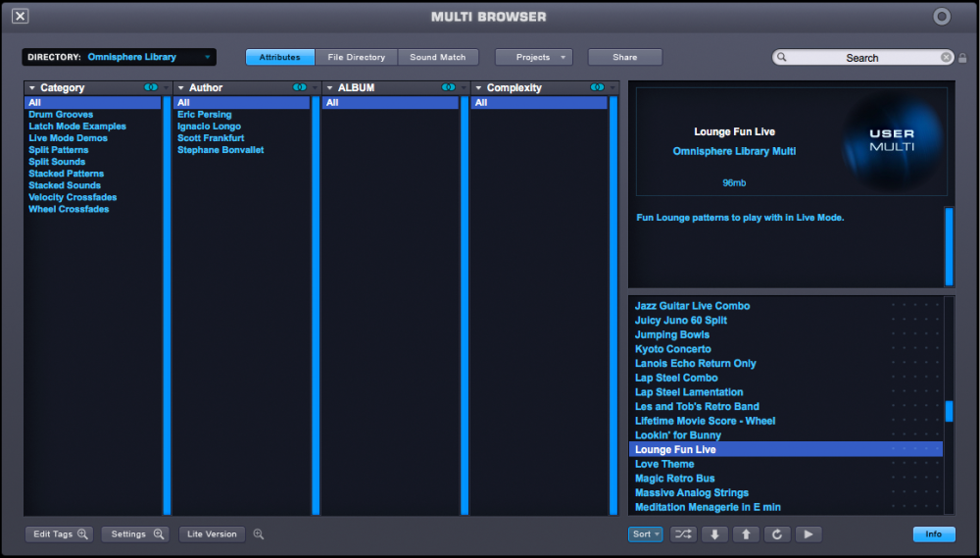Open the Sort dropdown menu
Image resolution: width=980 pixels, height=558 pixels.
coord(646,534)
